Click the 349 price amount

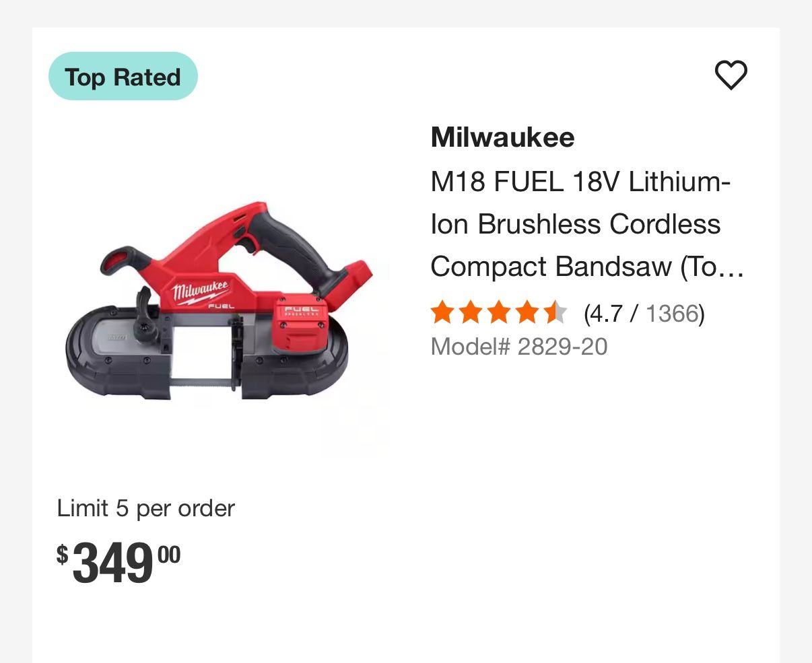click(x=112, y=563)
